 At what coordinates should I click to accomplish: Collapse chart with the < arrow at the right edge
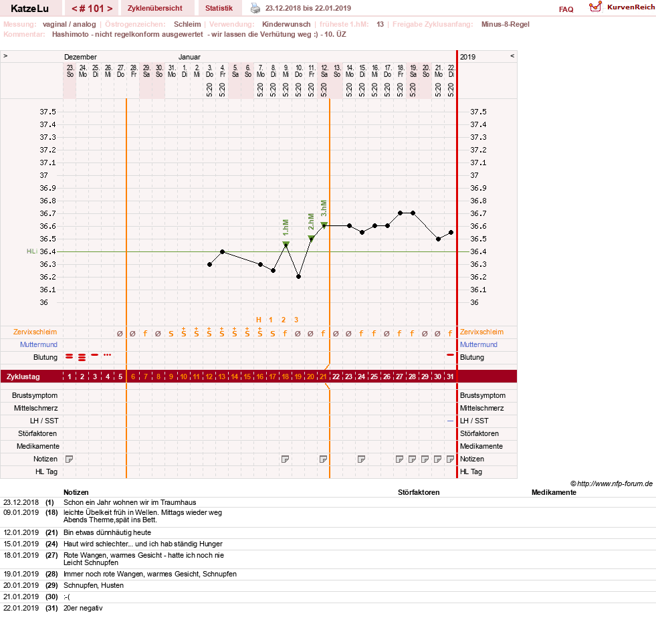click(512, 56)
